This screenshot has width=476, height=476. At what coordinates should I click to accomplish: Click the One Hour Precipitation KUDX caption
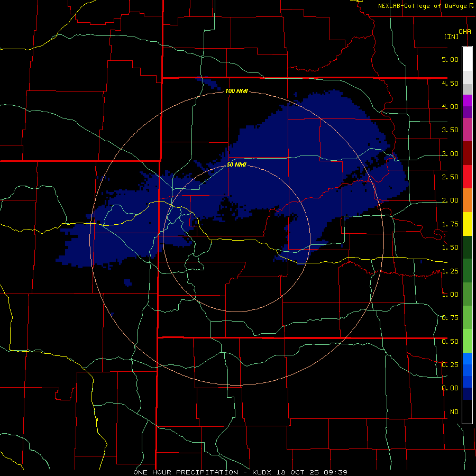click(241, 472)
